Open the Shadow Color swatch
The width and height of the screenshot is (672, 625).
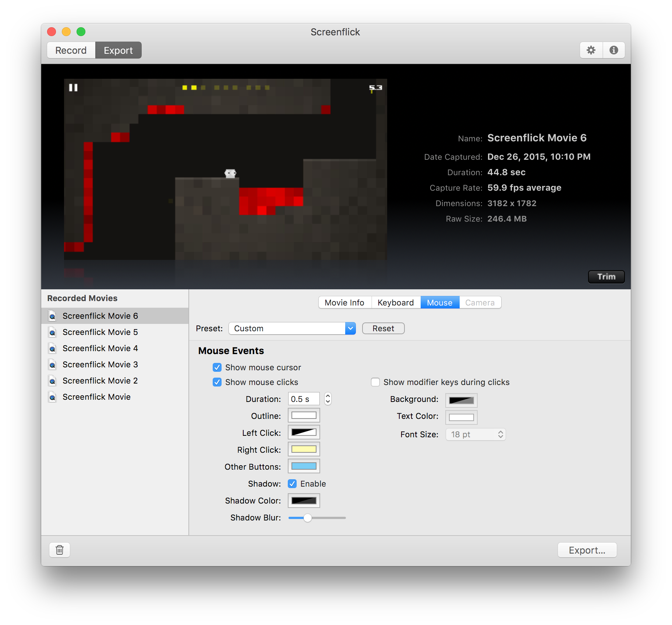[x=304, y=501]
